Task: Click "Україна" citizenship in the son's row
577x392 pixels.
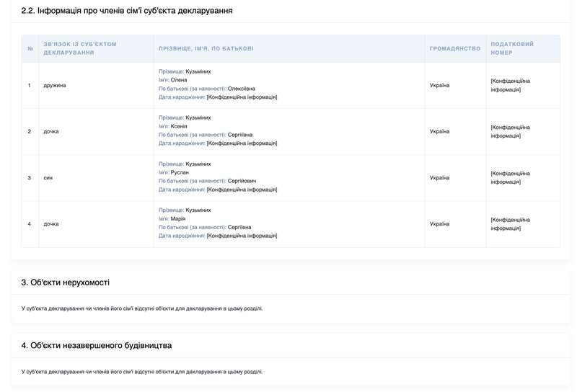Action: pos(439,177)
